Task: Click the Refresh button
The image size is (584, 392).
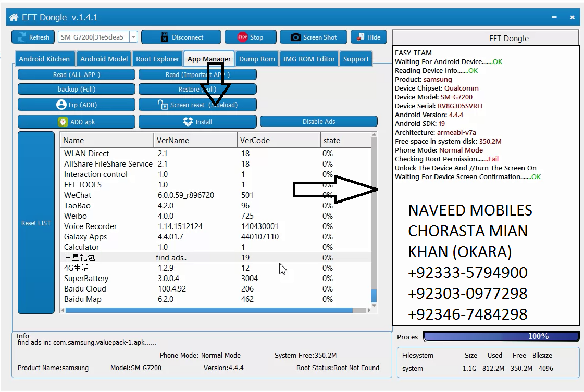Action: pos(33,37)
